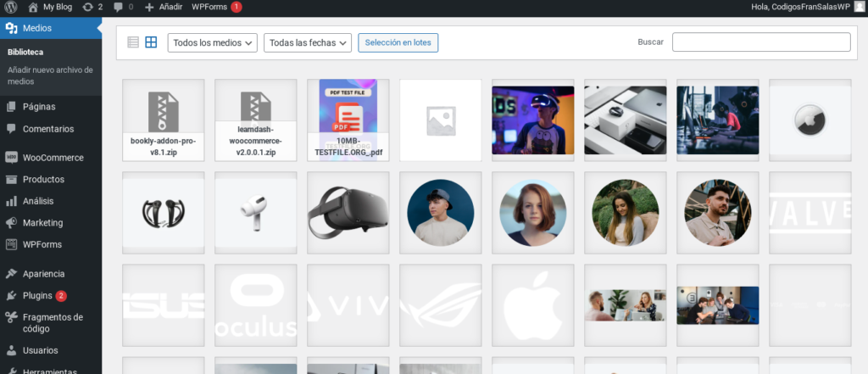Open Añadir nuevo archivo de medios
Viewport: 868px width, 374px height.
50,75
